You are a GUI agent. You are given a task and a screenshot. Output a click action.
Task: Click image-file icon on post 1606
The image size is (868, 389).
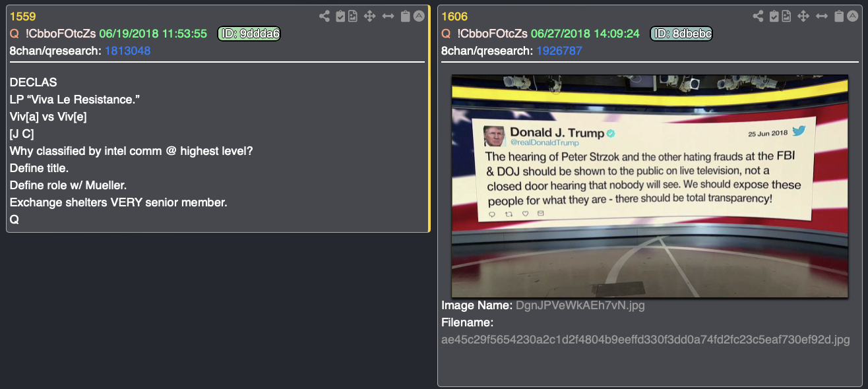coord(786,16)
